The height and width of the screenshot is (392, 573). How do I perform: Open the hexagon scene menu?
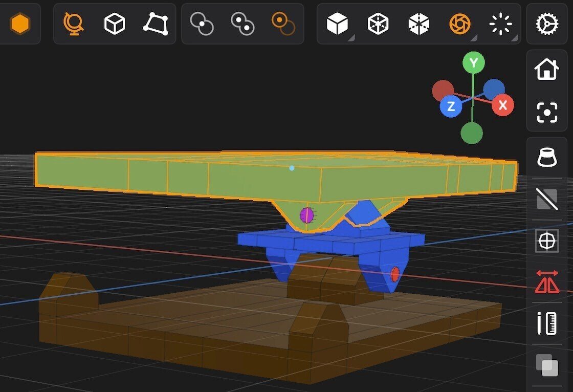tap(20, 24)
